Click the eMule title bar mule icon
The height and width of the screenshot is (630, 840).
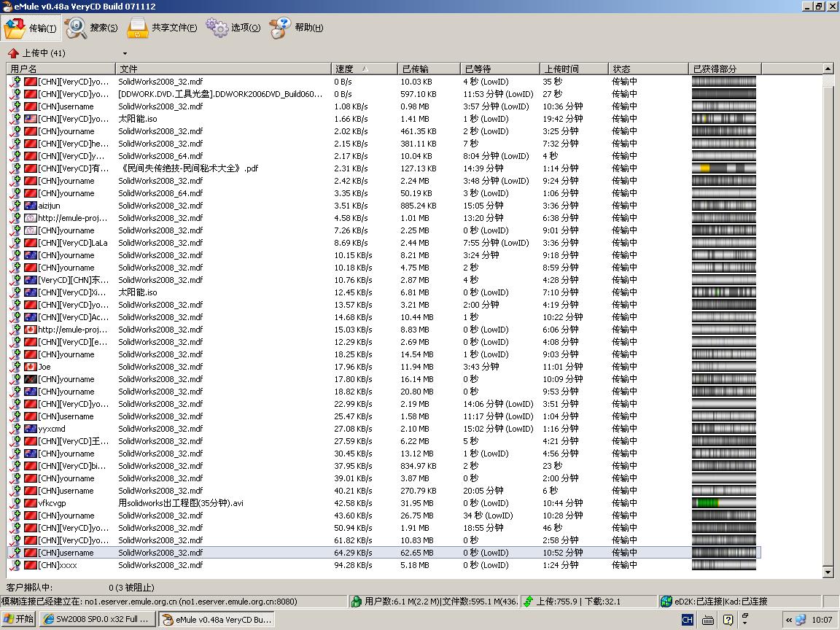(7, 7)
